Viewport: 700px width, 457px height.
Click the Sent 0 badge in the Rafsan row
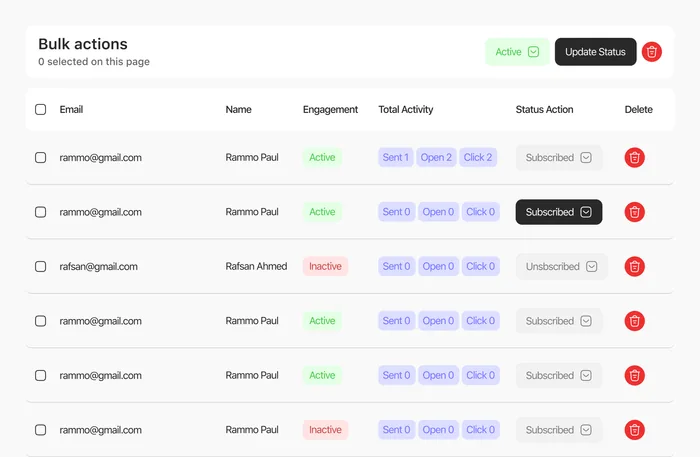pos(396,266)
